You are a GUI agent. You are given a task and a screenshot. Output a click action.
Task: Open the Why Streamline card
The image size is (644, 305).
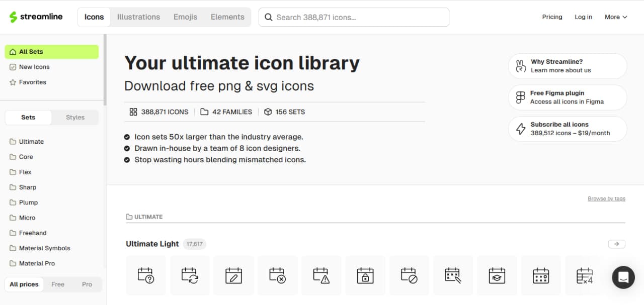[568, 66]
